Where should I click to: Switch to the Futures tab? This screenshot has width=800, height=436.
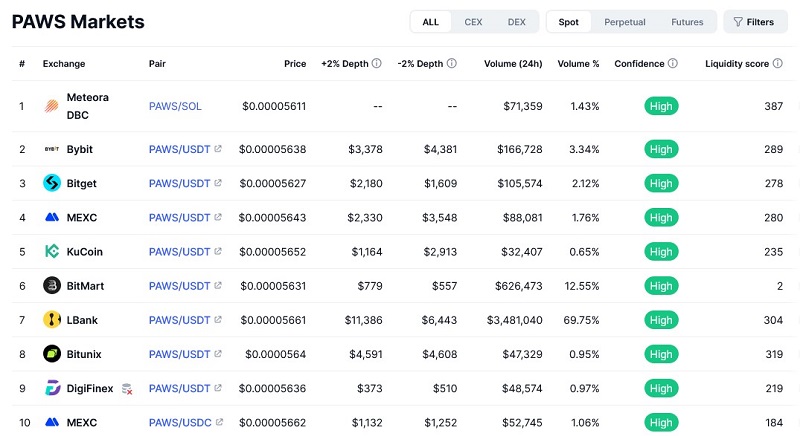click(687, 22)
